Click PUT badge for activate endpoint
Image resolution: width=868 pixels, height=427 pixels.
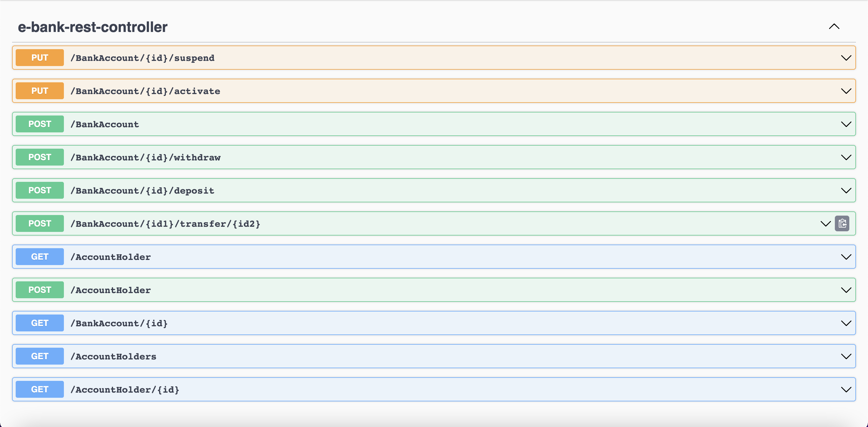click(40, 91)
